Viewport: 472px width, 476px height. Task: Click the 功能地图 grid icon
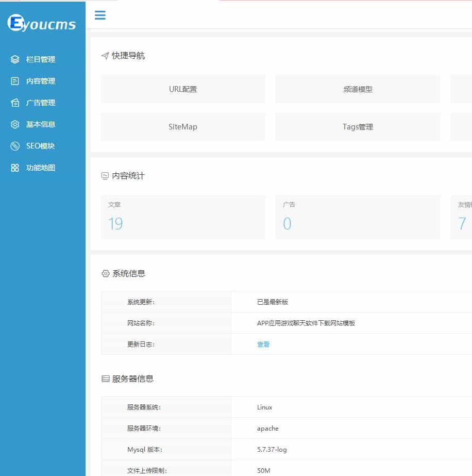click(x=15, y=168)
